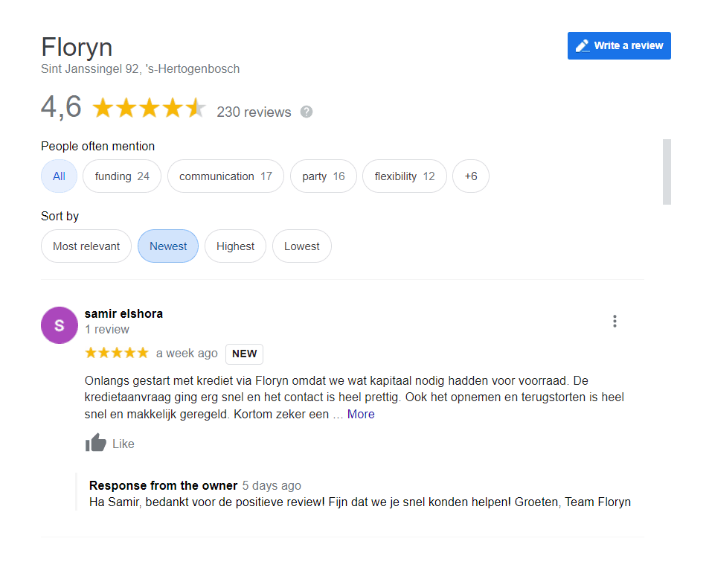Filter reviews by party mentions
This screenshot has width=709, height=588.
pos(324,176)
